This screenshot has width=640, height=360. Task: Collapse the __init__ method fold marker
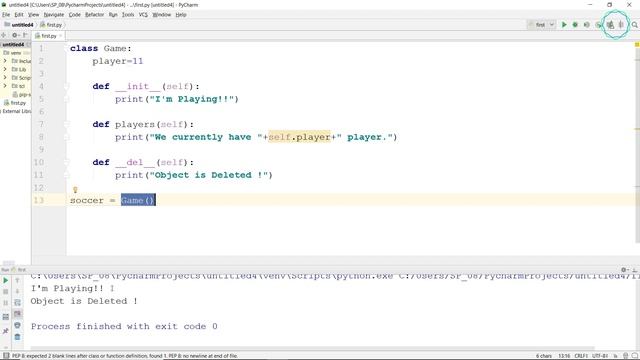click(x=67, y=86)
